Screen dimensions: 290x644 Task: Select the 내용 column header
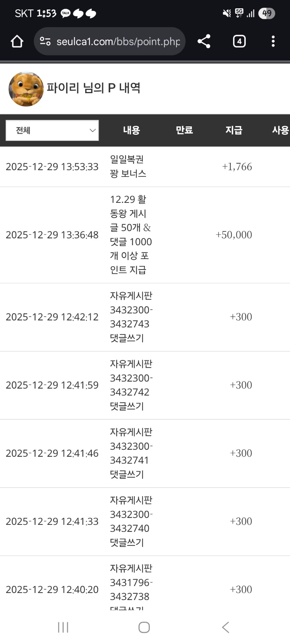pyautogui.click(x=131, y=130)
